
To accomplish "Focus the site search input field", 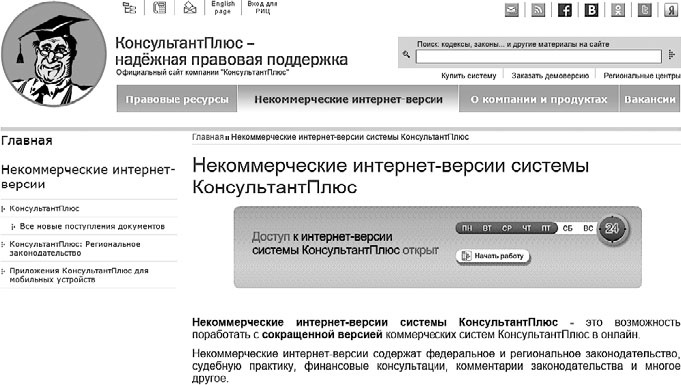I will click(539, 56).
